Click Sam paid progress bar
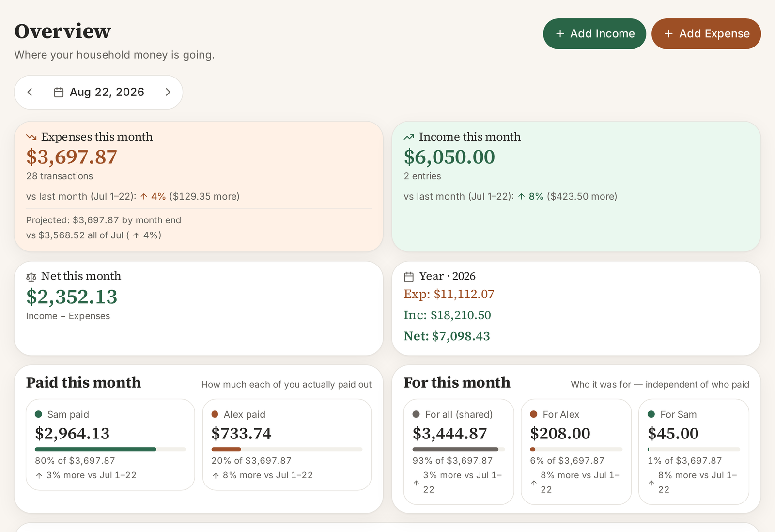The height and width of the screenshot is (532, 775). click(110, 449)
